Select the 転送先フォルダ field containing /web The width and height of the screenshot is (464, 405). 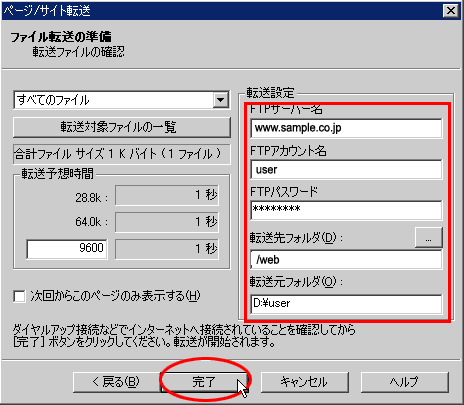tap(346, 260)
